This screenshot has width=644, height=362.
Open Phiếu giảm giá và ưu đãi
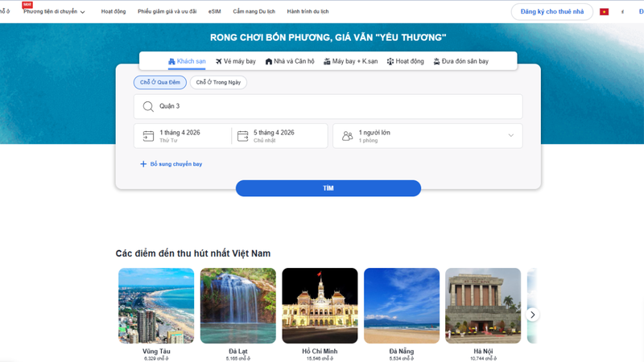tap(167, 11)
